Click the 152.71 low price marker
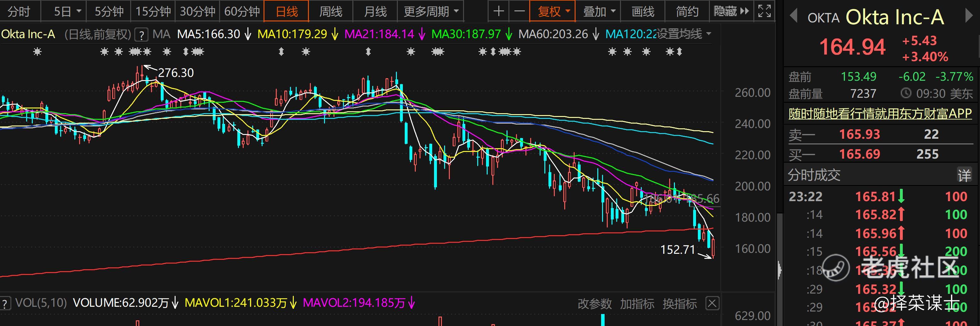The width and height of the screenshot is (980, 326). click(x=678, y=249)
